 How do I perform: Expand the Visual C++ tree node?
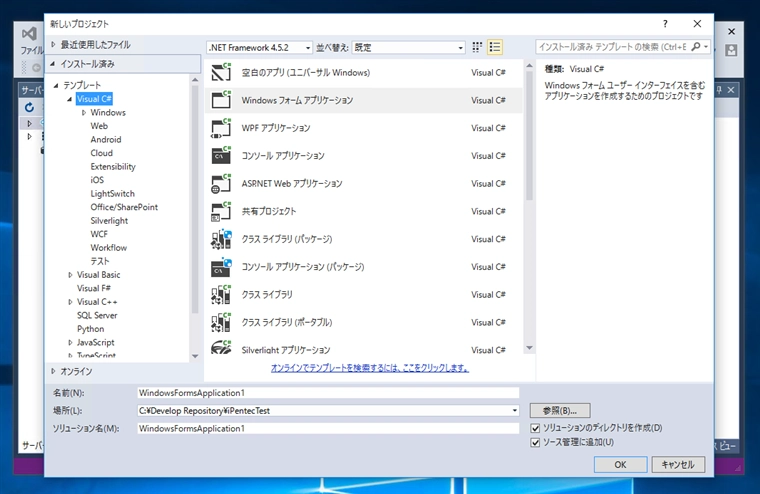[x=70, y=302]
